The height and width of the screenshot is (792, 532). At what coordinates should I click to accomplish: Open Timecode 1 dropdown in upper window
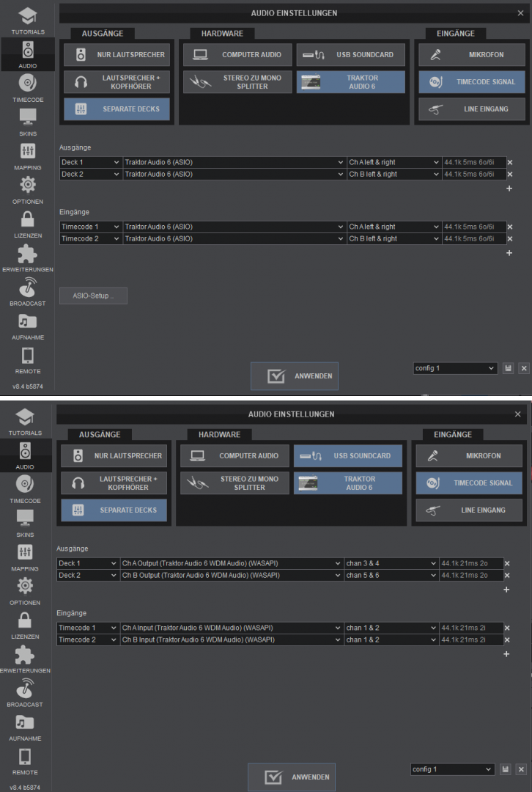tap(91, 227)
